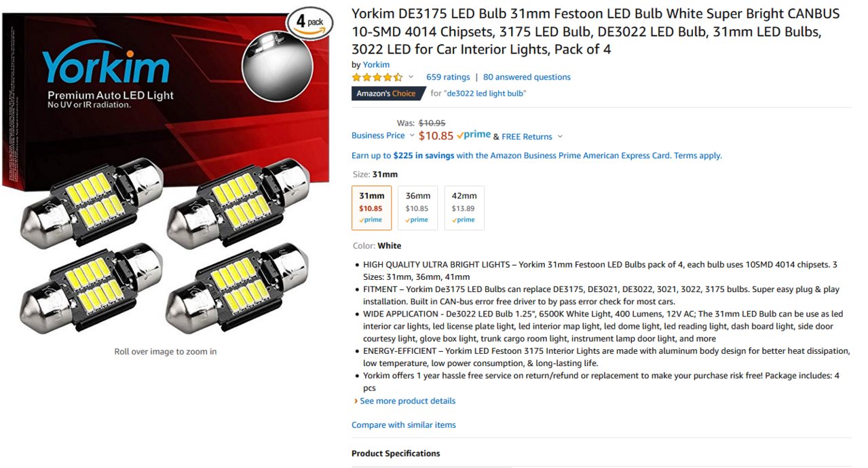Screen dimensions: 868x468
Task: Expand the FREE Returns chevron
Action: coord(560,137)
